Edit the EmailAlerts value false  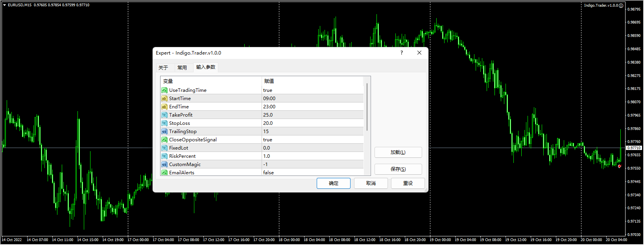point(313,173)
